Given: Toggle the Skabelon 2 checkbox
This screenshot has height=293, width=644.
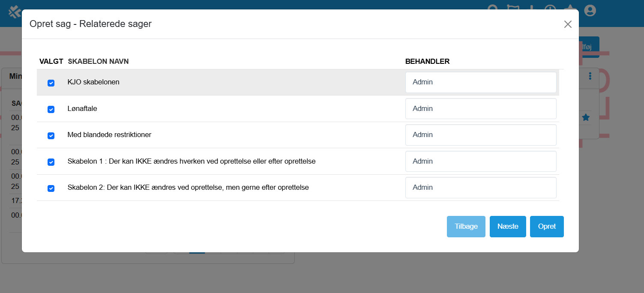Looking at the screenshot, I should coord(51,188).
